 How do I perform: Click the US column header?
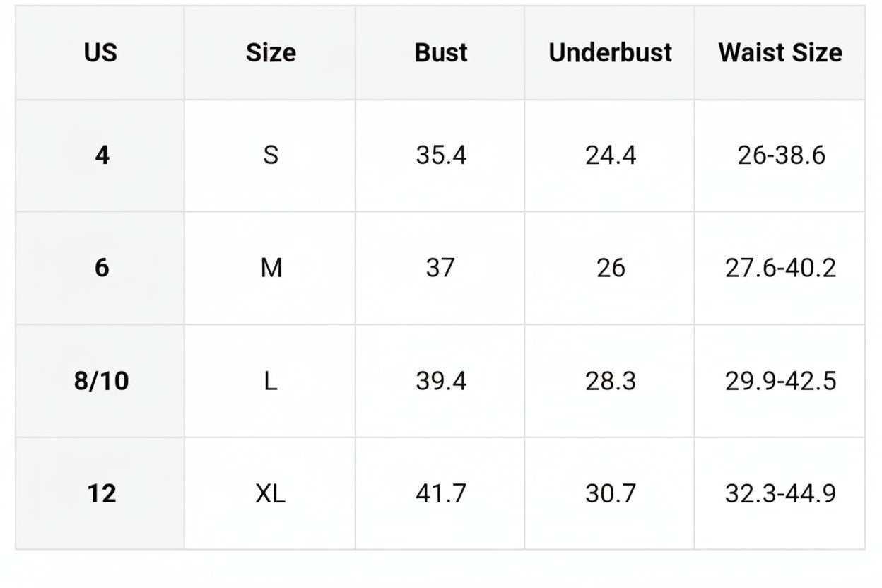tap(100, 53)
